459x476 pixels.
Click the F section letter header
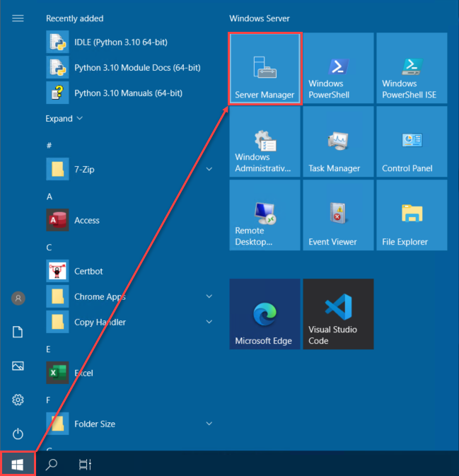pos(48,400)
